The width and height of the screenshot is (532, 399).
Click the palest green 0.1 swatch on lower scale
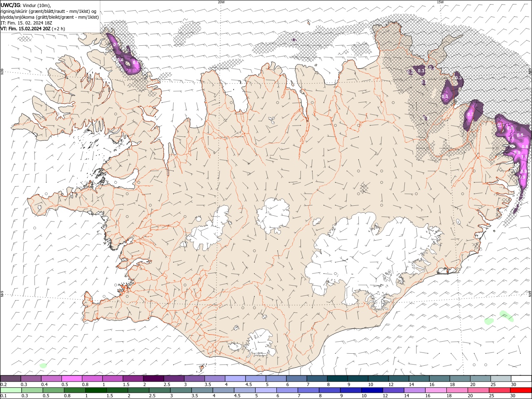click(x=11, y=390)
